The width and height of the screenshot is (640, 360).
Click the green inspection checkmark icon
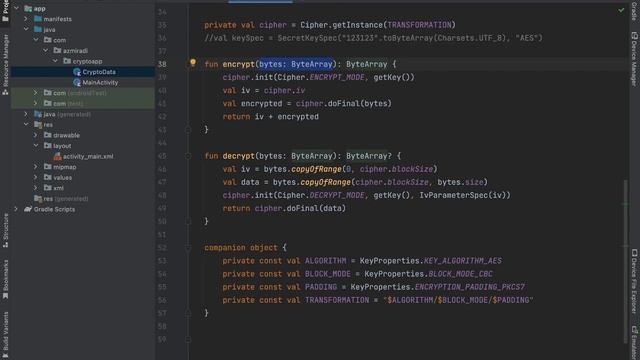(x=621, y=10)
